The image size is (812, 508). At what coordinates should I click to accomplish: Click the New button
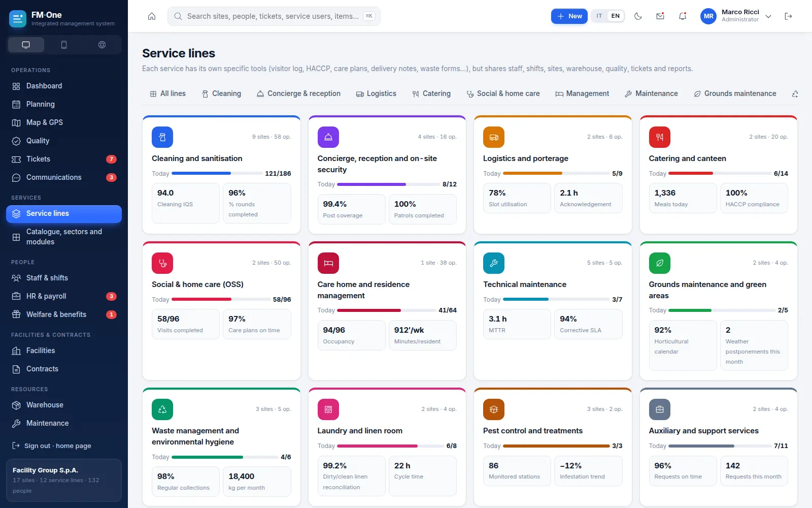point(569,16)
